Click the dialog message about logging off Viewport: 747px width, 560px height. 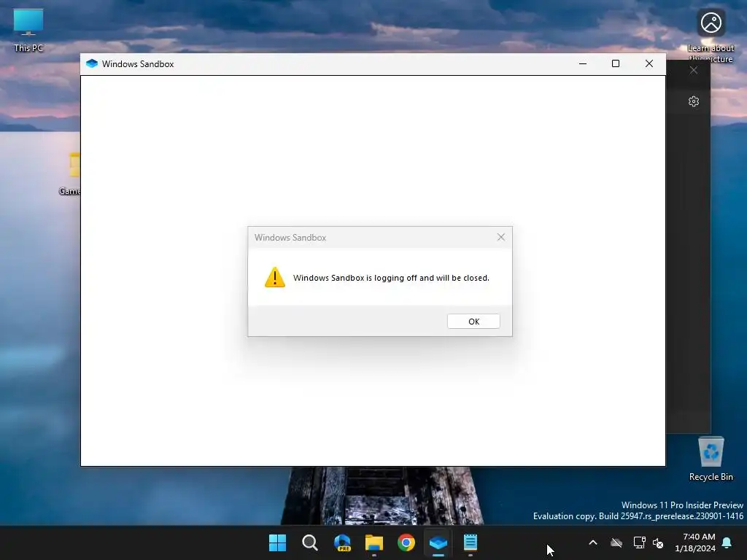coord(391,278)
